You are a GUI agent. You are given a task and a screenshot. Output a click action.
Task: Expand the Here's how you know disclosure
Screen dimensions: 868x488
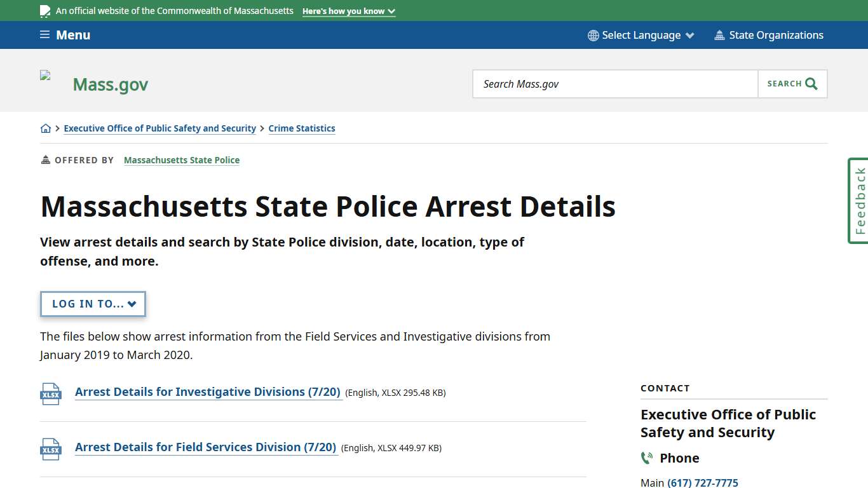click(x=348, y=11)
